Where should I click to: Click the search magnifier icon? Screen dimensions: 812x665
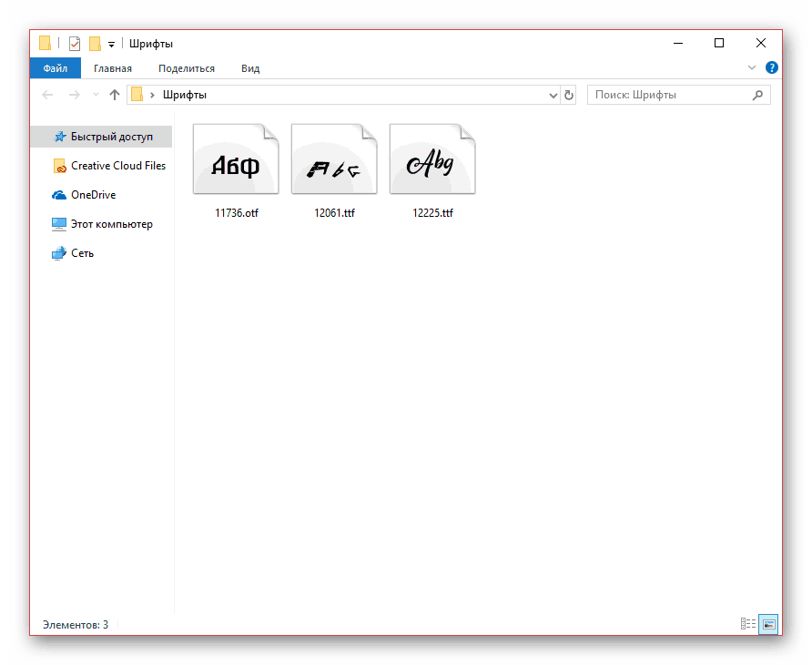click(757, 95)
